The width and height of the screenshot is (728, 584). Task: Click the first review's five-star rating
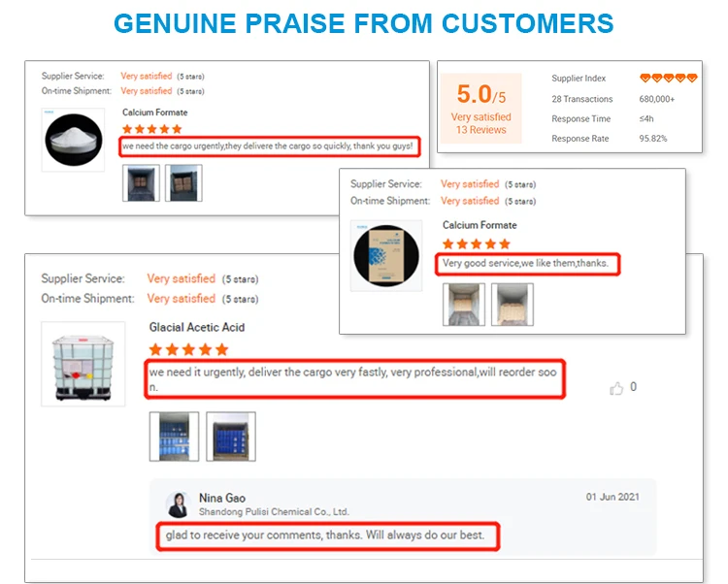151,129
